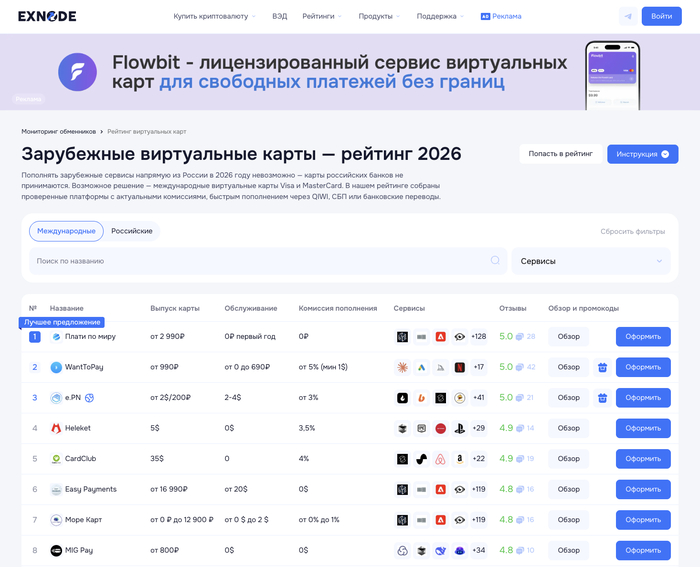Click Оформить for Плати по миру
The image size is (700, 567).
pyautogui.click(x=643, y=337)
